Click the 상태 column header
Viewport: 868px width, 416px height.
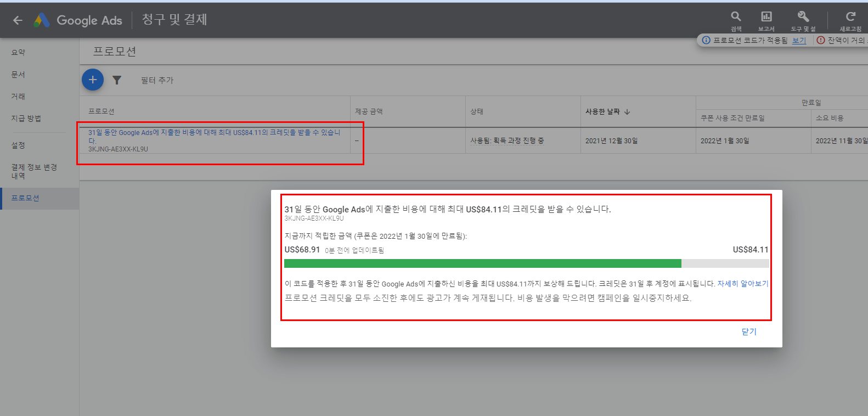tap(477, 111)
